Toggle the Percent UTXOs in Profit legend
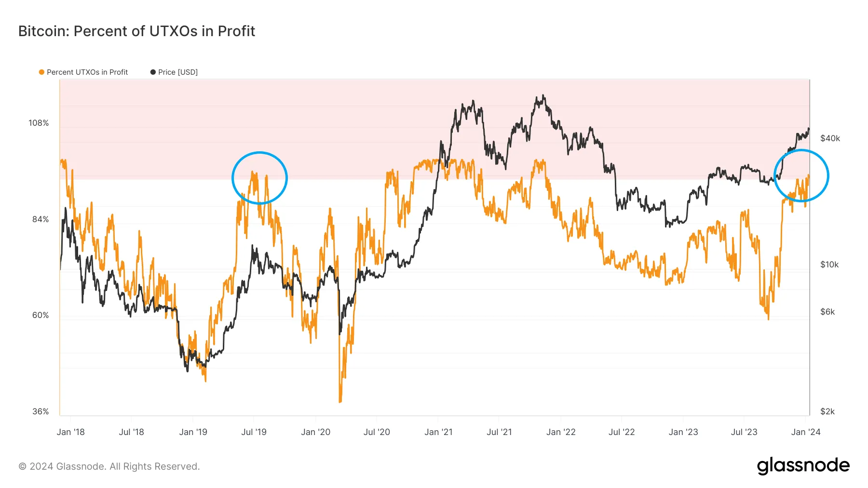This screenshot has width=868, height=488. click(83, 72)
